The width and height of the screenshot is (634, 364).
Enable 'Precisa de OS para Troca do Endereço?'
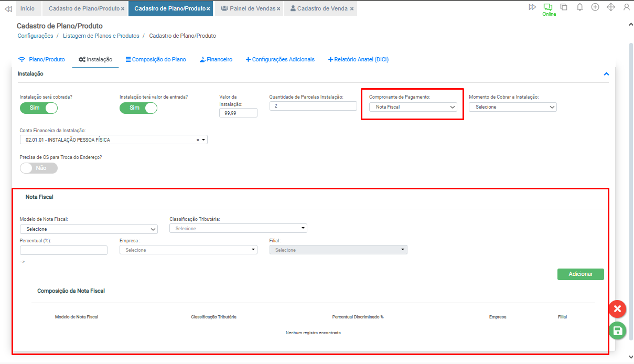(x=39, y=168)
